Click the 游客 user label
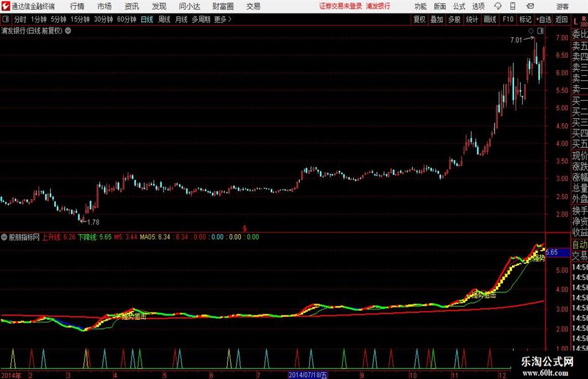 [x=562, y=6]
